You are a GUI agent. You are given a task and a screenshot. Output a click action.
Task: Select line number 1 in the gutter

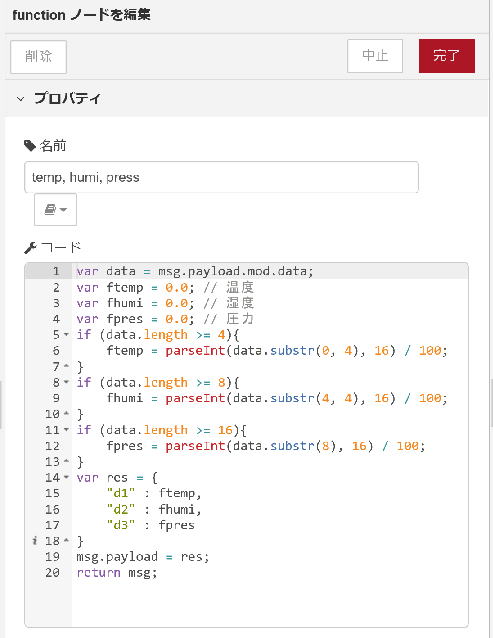(56, 271)
